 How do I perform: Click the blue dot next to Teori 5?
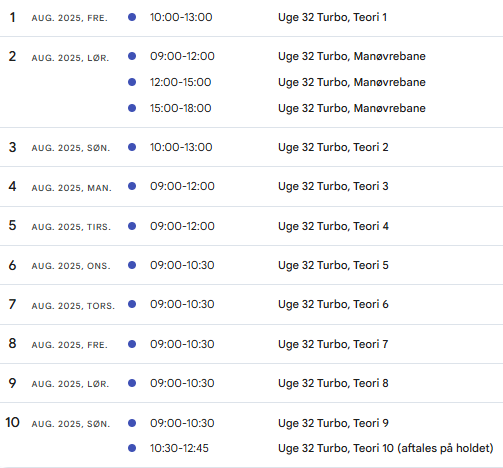(x=132, y=265)
